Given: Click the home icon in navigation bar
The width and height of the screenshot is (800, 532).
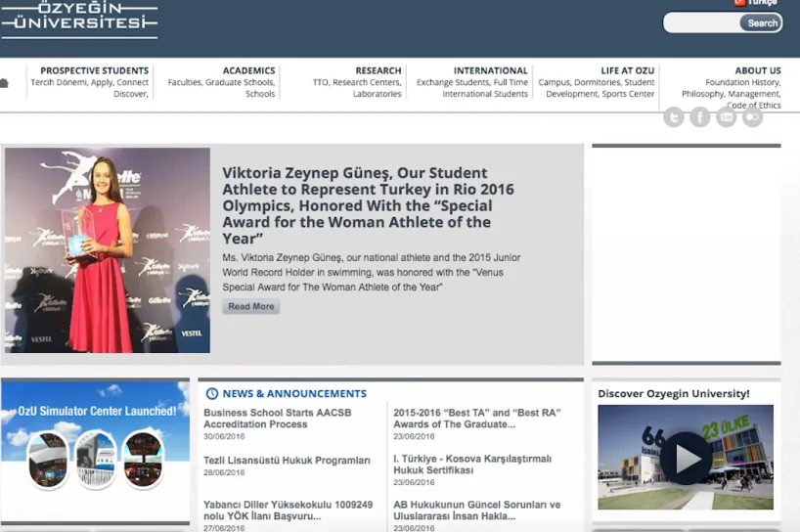Looking at the screenshot, I should pos(4,82).
